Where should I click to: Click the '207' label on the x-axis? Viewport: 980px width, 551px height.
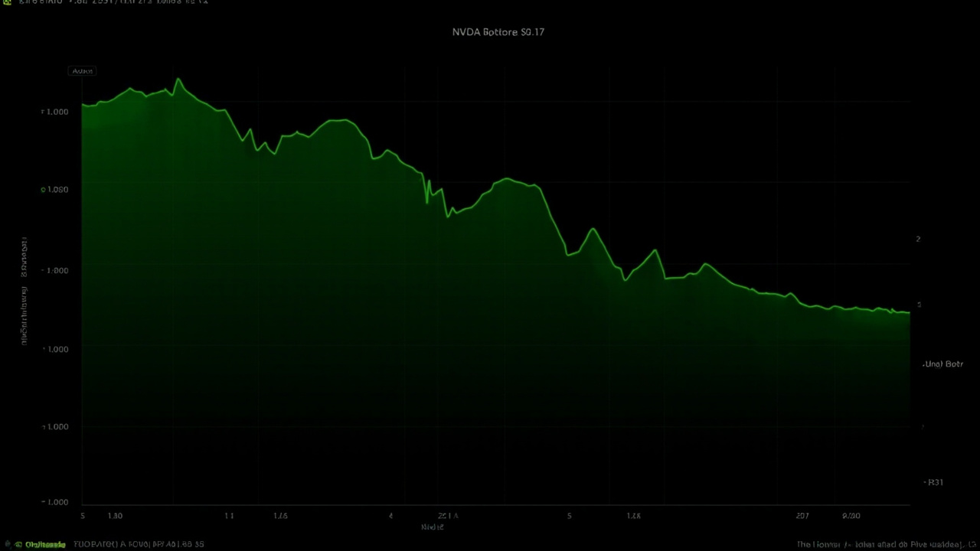[x=802, y=516]
